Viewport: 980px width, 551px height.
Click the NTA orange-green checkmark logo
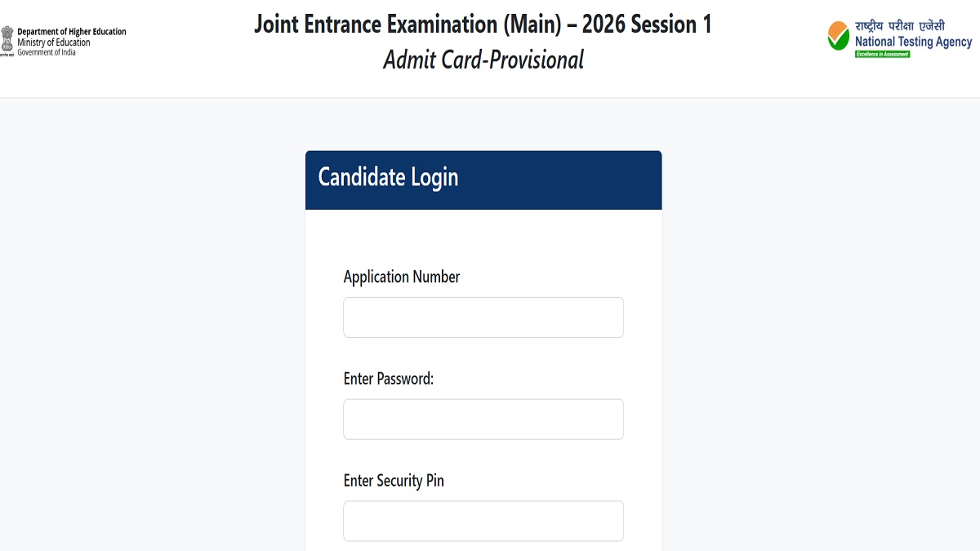(x=839, y=36)
